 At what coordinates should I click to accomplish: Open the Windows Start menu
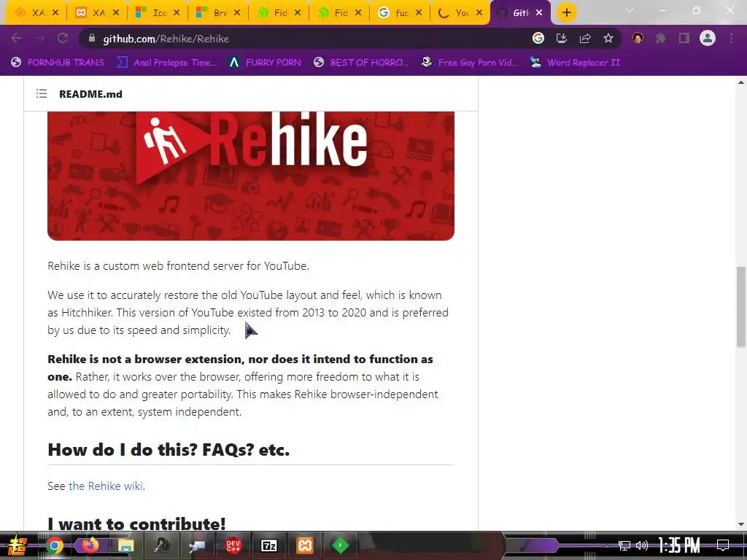pos(17,545)
